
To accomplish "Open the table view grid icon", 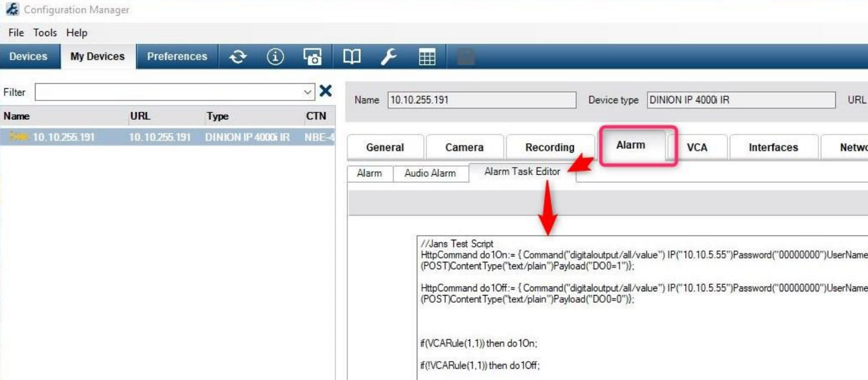I will click(x=427, y=56).
